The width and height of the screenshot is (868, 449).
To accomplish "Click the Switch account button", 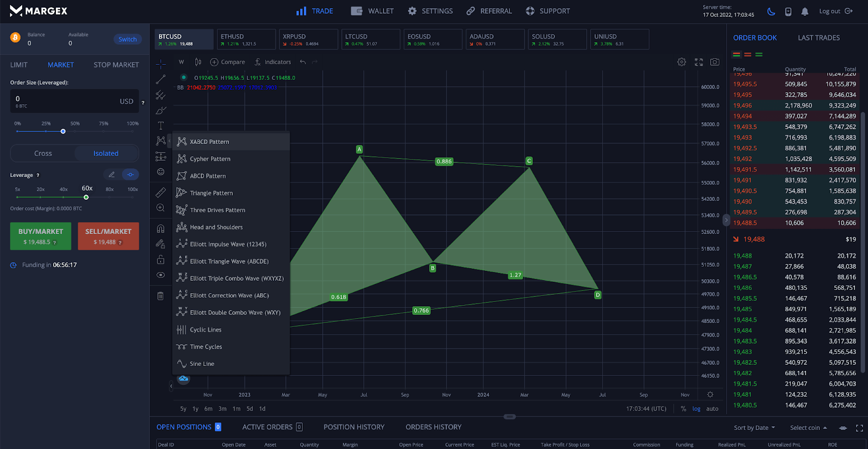I will tap(127, 39).
